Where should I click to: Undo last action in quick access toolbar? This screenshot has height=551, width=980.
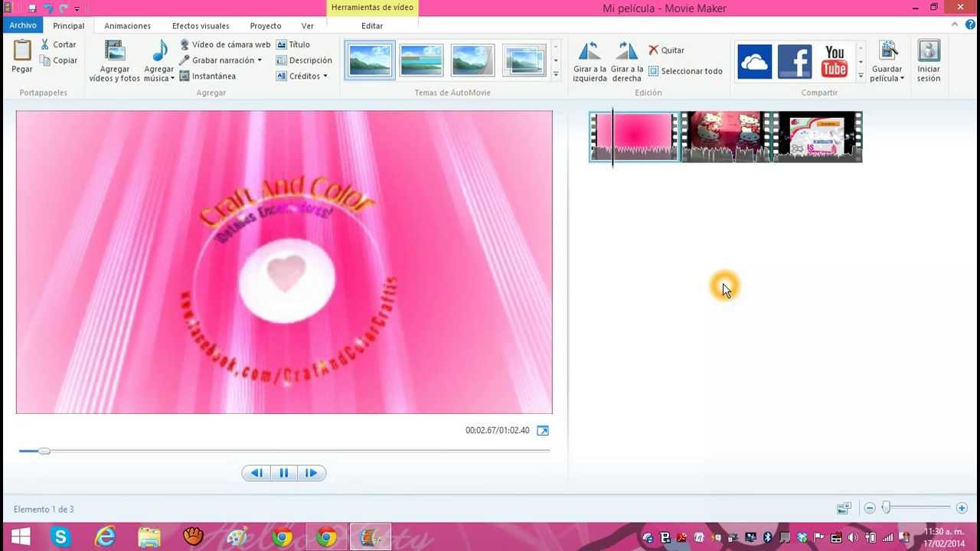[x=48, y=8]
